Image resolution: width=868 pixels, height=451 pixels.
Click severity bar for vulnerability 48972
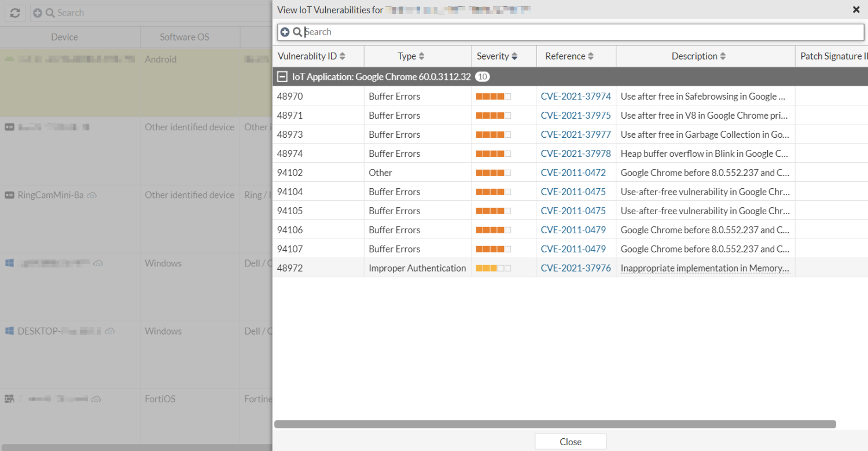point(493,268)
